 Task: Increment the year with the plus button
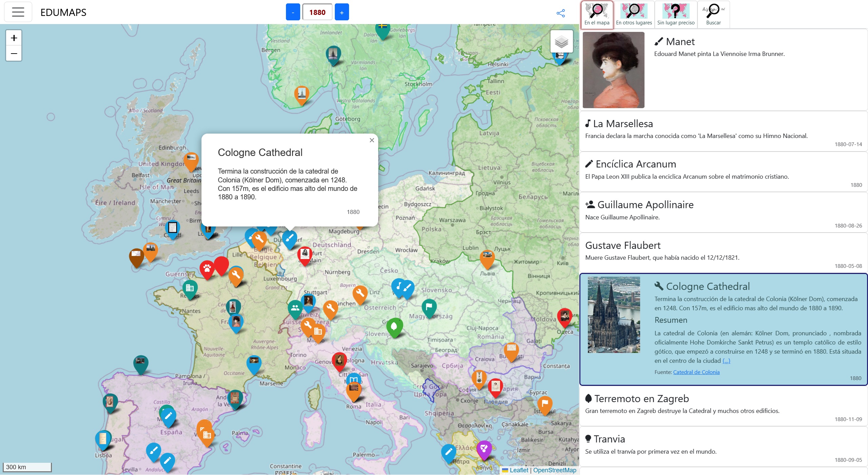tap(342, 12)
